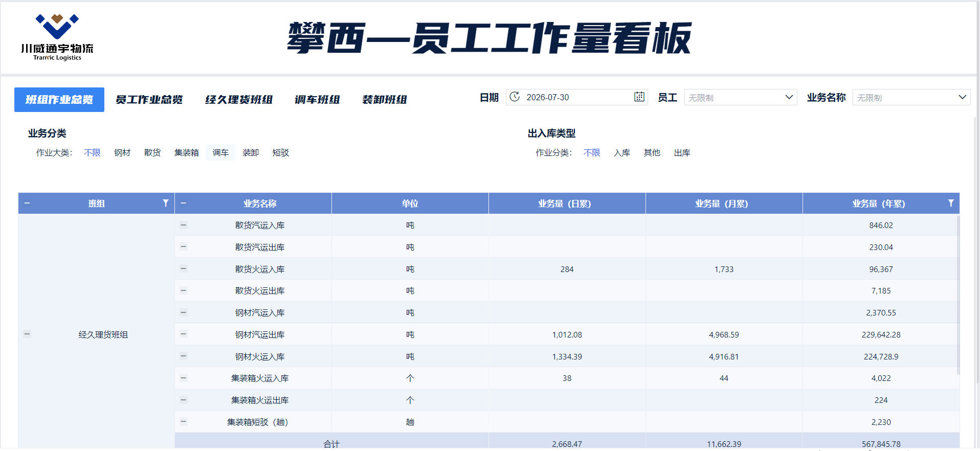The height and width of the screenshot is (451, 980).
Task: Click the daily total 2,668.47
Action: 567,444
